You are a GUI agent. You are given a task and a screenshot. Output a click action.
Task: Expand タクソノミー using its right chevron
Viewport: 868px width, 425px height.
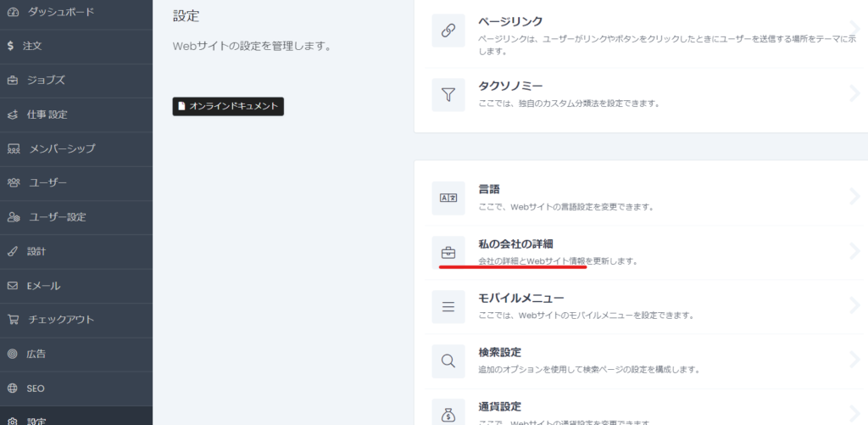pos(854,93)
